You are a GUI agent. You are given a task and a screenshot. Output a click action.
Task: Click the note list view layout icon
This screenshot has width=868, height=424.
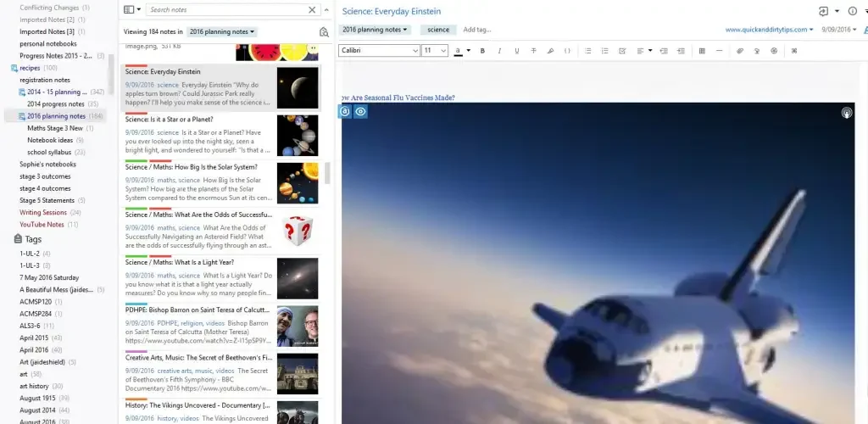click(129, 10)
